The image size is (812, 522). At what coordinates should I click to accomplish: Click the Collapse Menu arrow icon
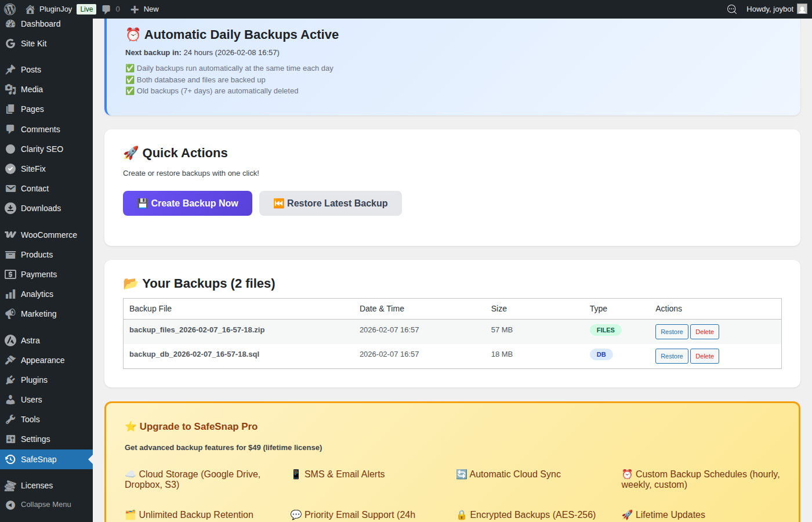10,505
